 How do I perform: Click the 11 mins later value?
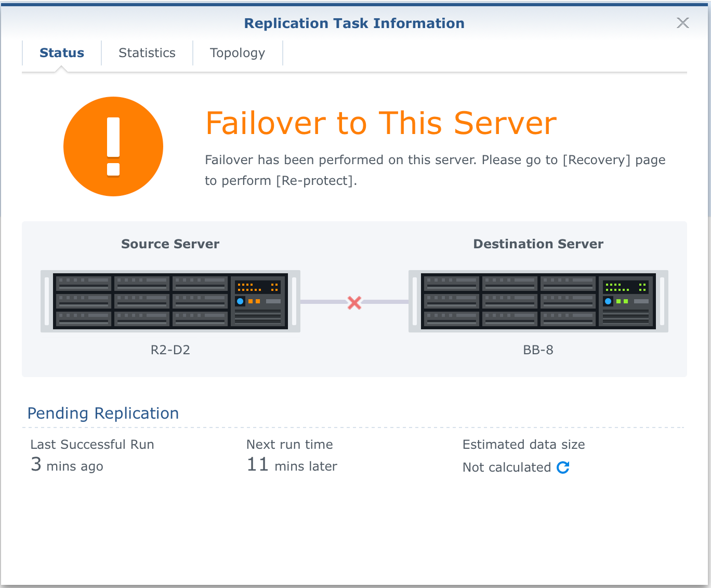coord(292,465)
